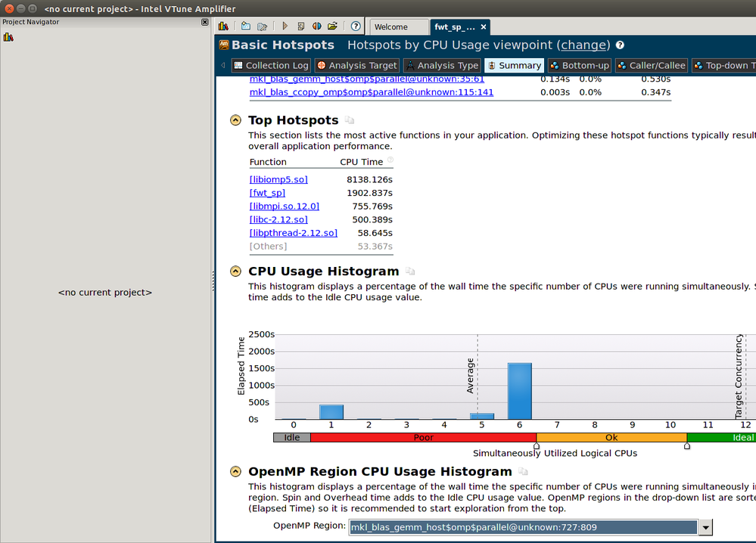This screenshot has width=756, height=543.
Task: Click the '<no current project>' label in navigator
Action: click(x=105, y=293)
